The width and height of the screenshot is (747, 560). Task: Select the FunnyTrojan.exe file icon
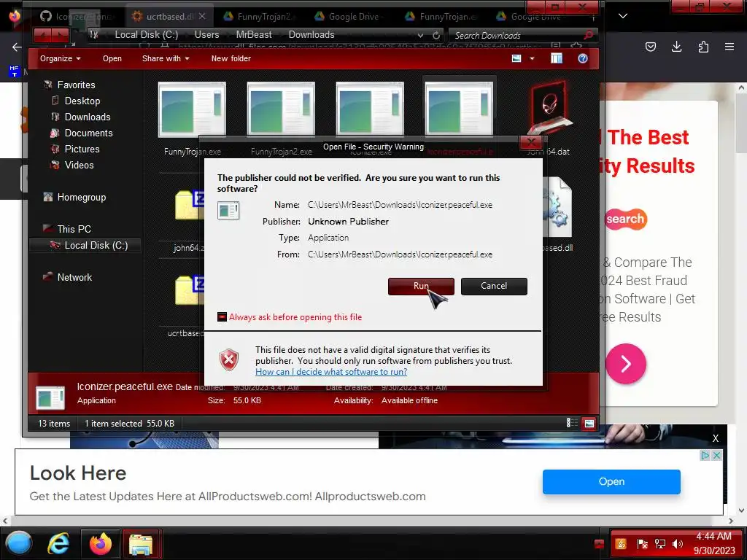tap(192, 110)
